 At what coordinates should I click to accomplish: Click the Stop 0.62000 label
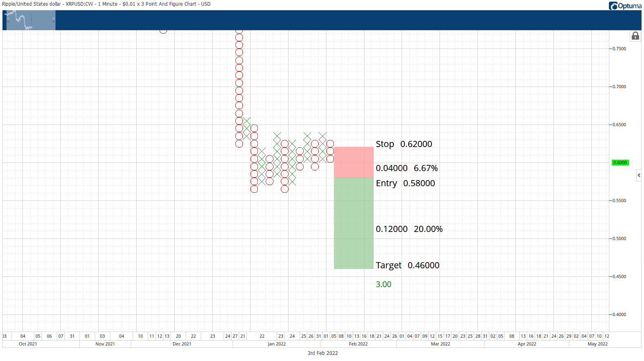tap(404, 144)
